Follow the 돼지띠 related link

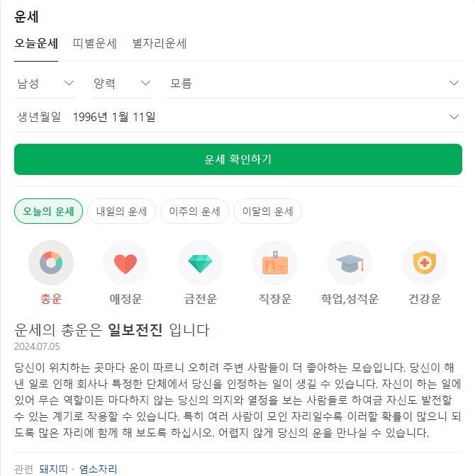[x=53, y=470]
